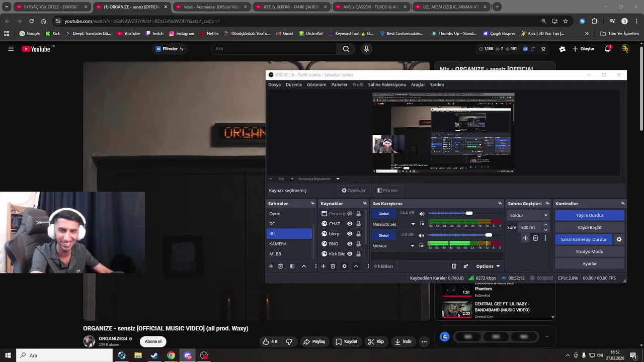Open source properties gear in Kaynaklar toolbar
Image resolution: width=644 pixels, height=362 pixels.
(x=344, y=266)
